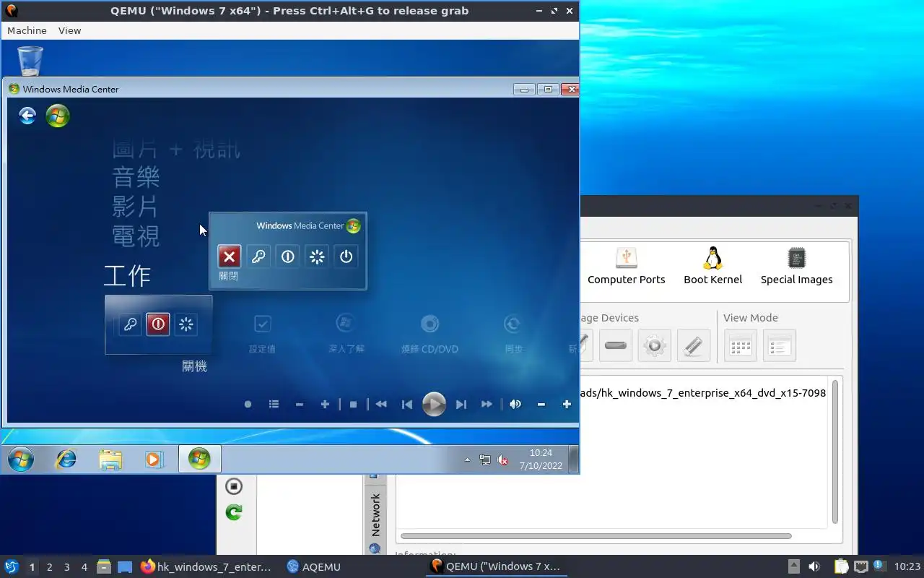Open Boot Kernel in the AQEMU window
924x578 pixels.
pos(713,266)
